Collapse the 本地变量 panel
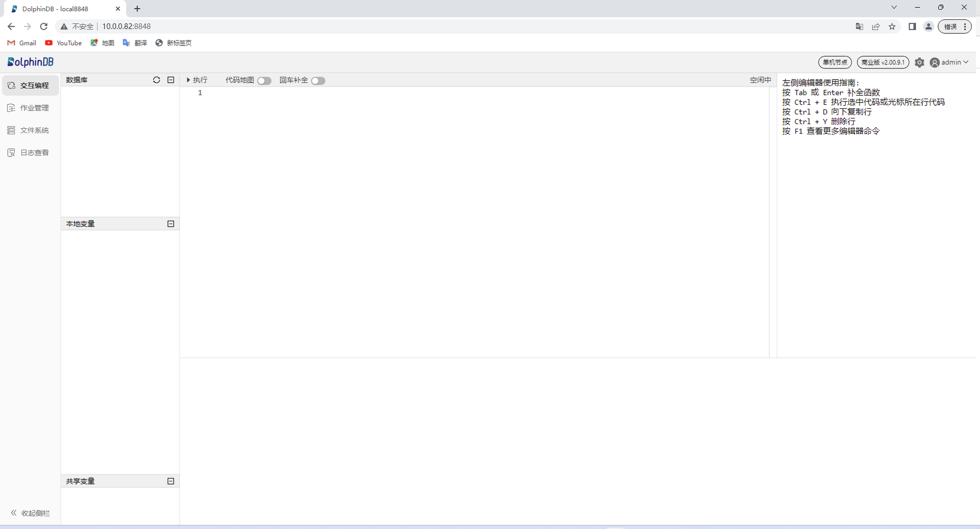This screenshot has height=529, width=980. (x=171, y=224)
